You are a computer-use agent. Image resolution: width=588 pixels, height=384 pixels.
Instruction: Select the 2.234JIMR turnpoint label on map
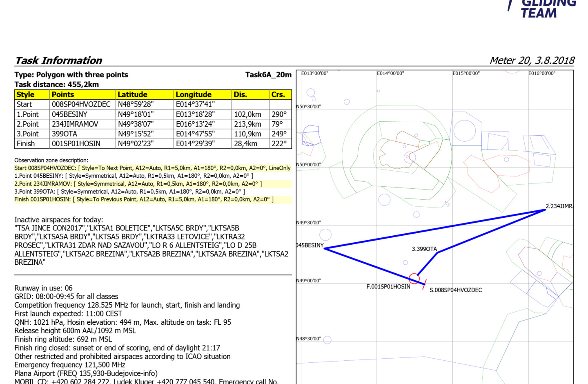(x=559, y=206)
